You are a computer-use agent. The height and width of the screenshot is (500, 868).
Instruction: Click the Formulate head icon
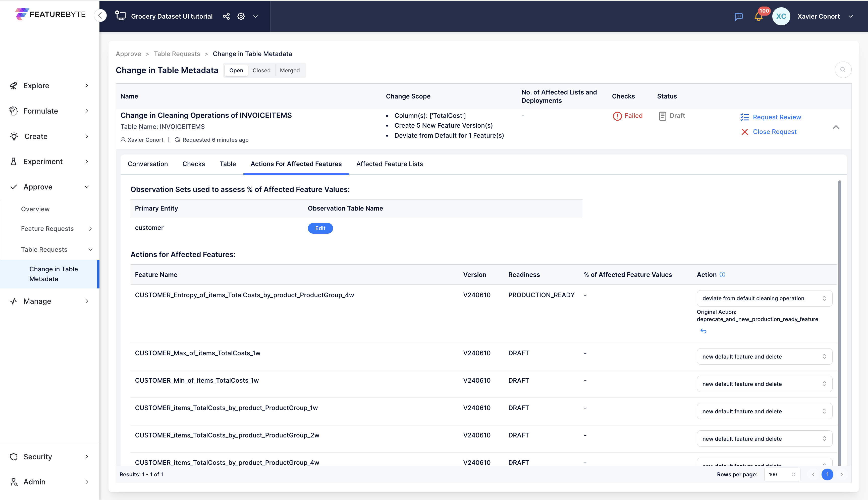pyautogui.click(x=14, y=111)
